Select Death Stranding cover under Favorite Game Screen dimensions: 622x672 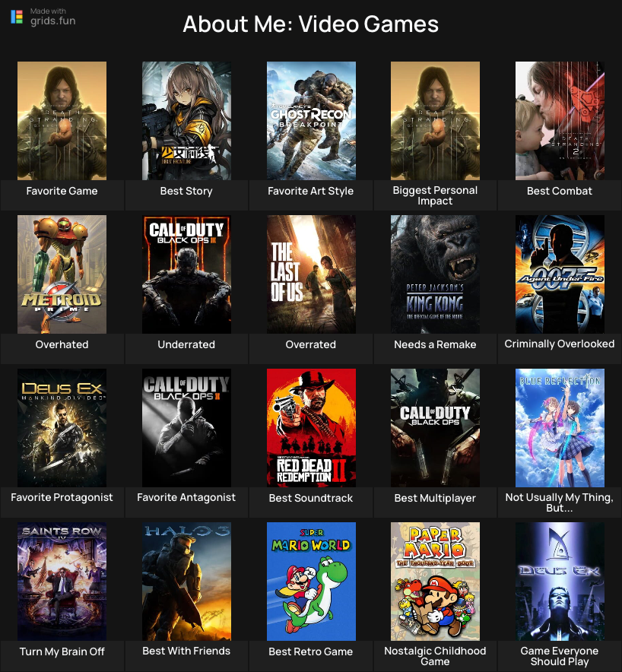(x=62, y=120)
